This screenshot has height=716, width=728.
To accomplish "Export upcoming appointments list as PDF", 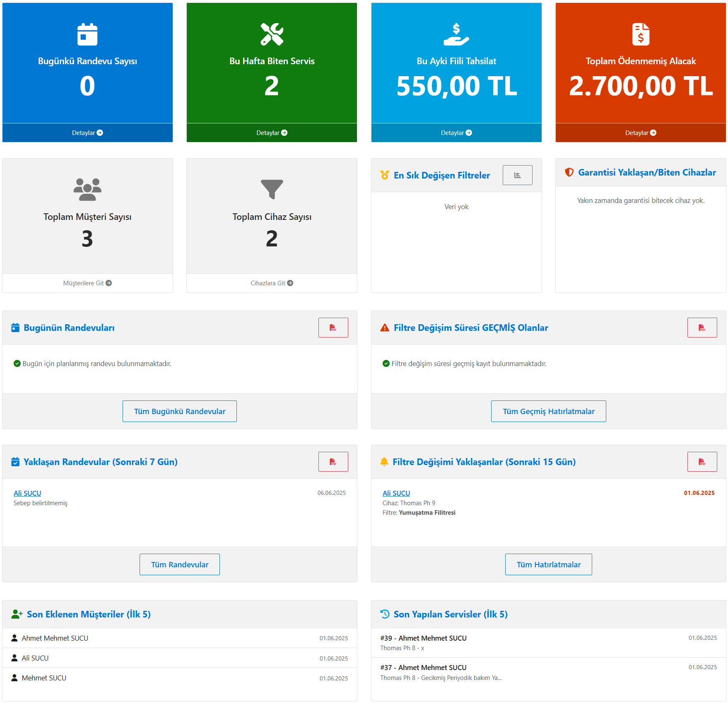I will [333, 462].
